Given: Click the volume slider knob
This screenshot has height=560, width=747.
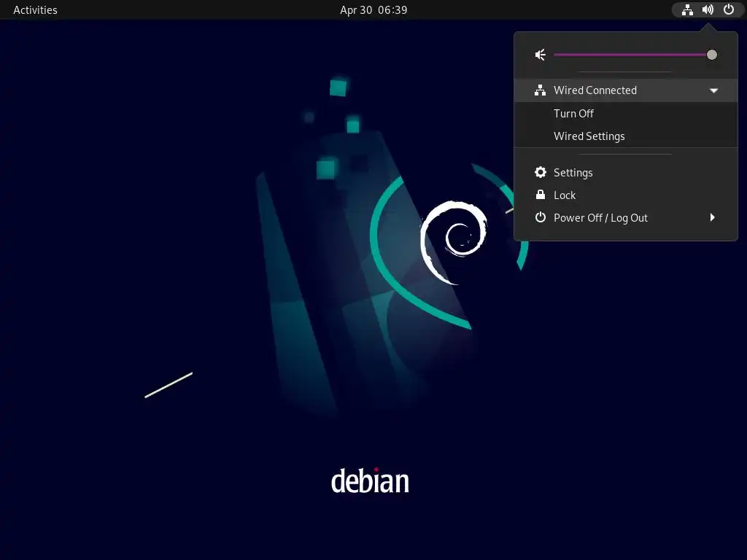Looking at the screenshot, I should click(712, 55).
